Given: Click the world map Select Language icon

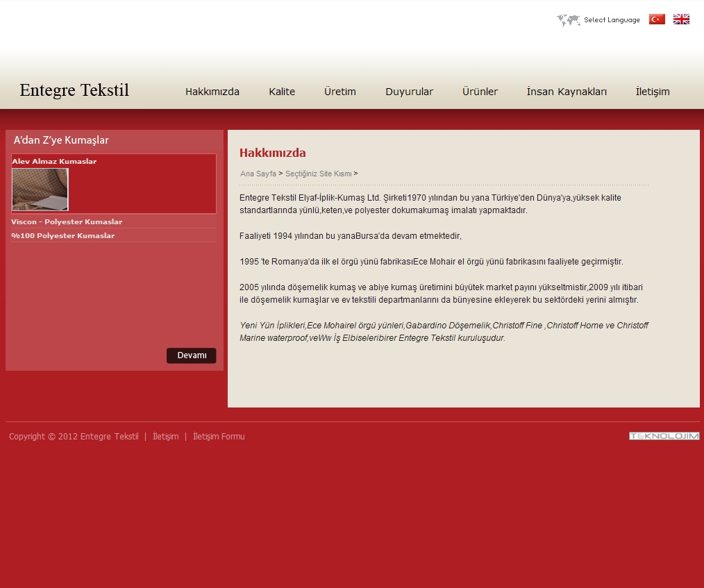Looking at the screenshot, I should [569, 20].
